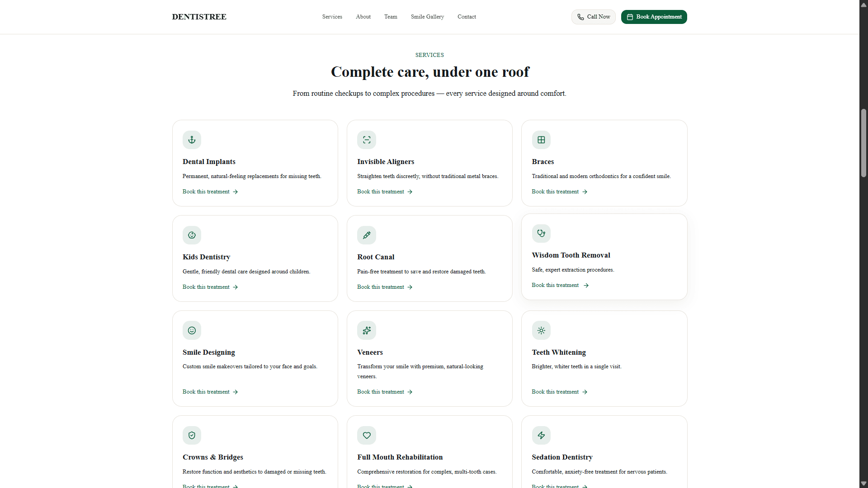Click the scrollbar down arrow

pos(863,483)
